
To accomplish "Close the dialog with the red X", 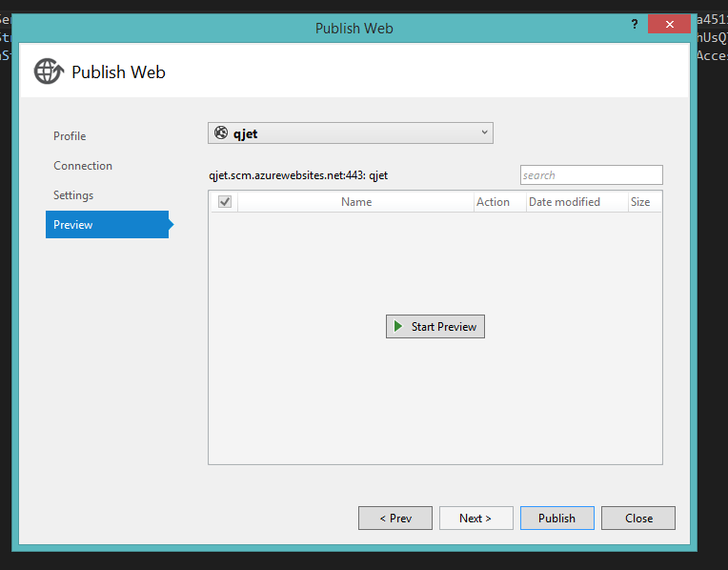I will pyautogui.click(x=668, y=24).
